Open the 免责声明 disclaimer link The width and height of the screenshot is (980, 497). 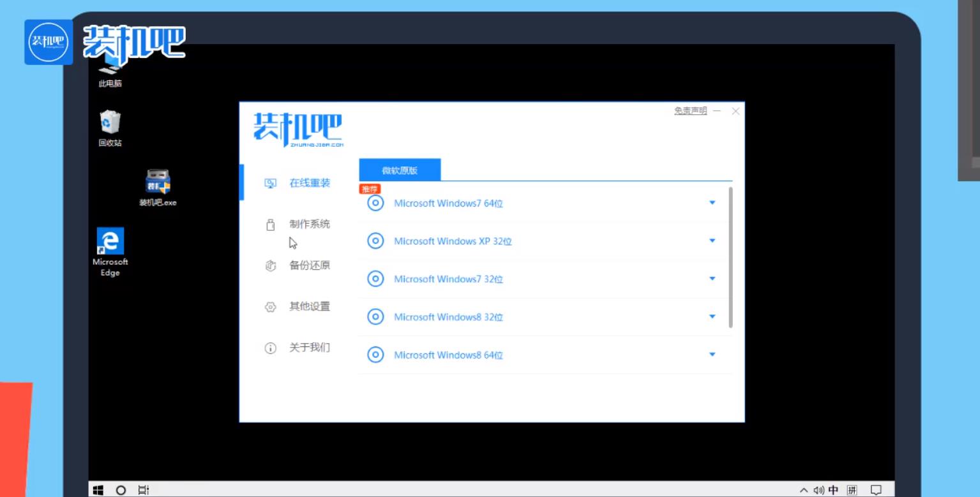pos(690,111)
